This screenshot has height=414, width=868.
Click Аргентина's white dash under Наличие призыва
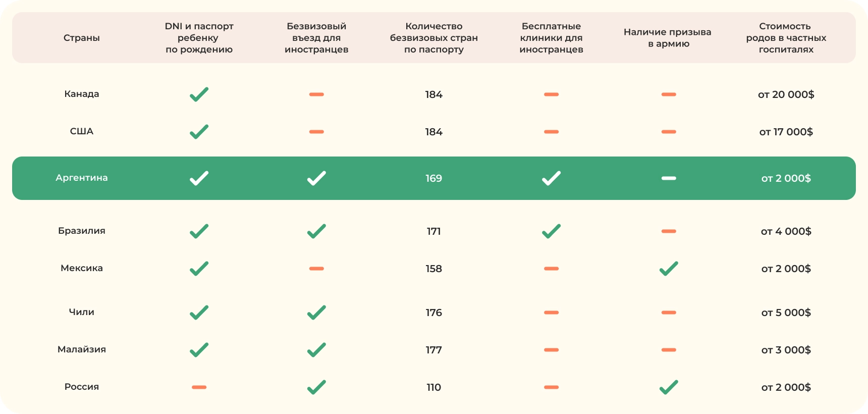click(669, 178)
